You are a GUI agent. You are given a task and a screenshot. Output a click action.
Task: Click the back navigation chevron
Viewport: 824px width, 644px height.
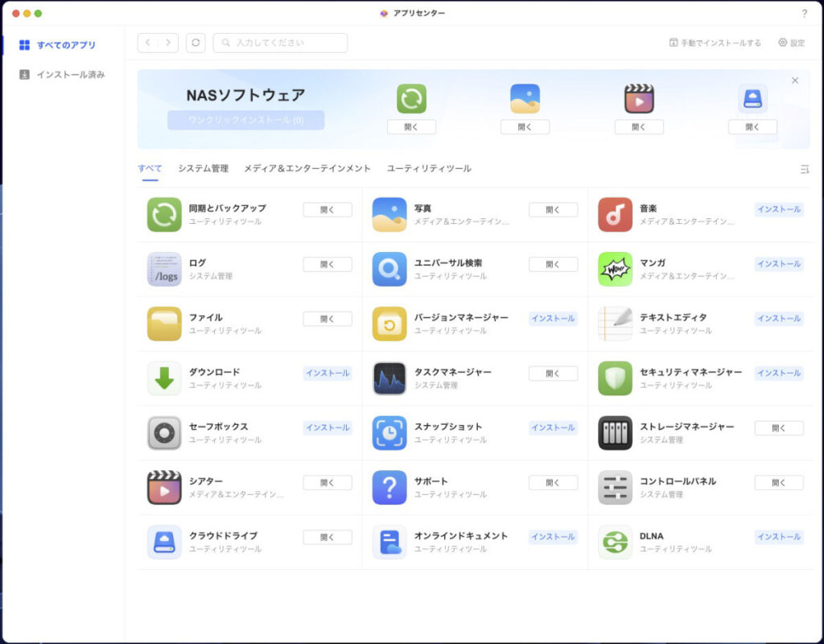[x=150, y=43]
